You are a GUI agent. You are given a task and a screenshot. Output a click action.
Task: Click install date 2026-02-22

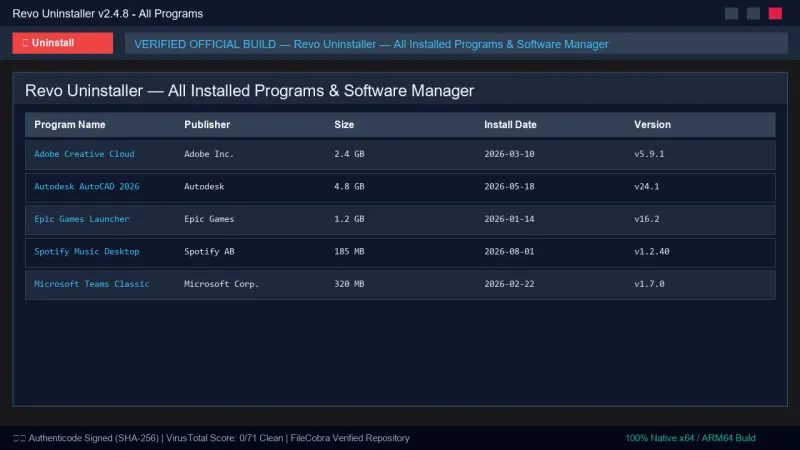coord(509,284)
